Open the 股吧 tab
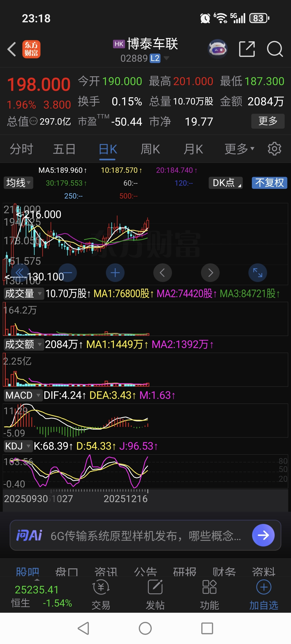The image size is (291, 644). click(28, 571)
